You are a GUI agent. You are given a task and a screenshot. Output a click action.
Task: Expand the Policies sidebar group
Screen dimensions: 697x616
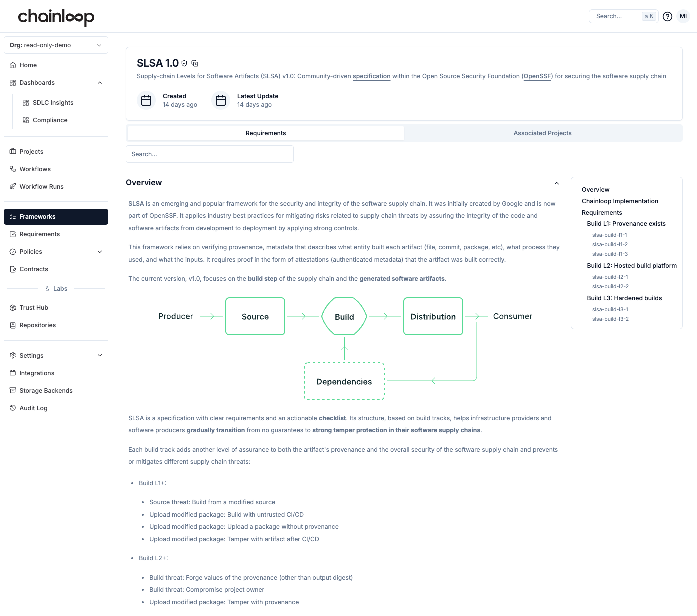(x=99, y=252)
